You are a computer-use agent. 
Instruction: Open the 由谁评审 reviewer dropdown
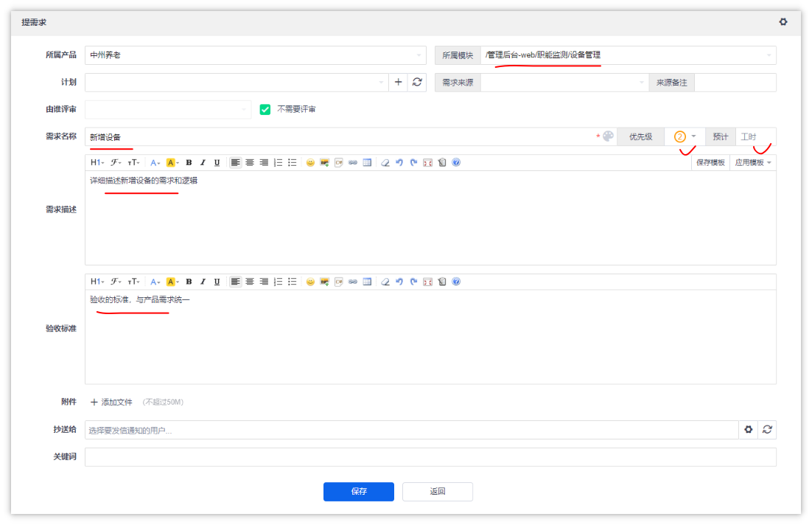click(x=168, y=109)
